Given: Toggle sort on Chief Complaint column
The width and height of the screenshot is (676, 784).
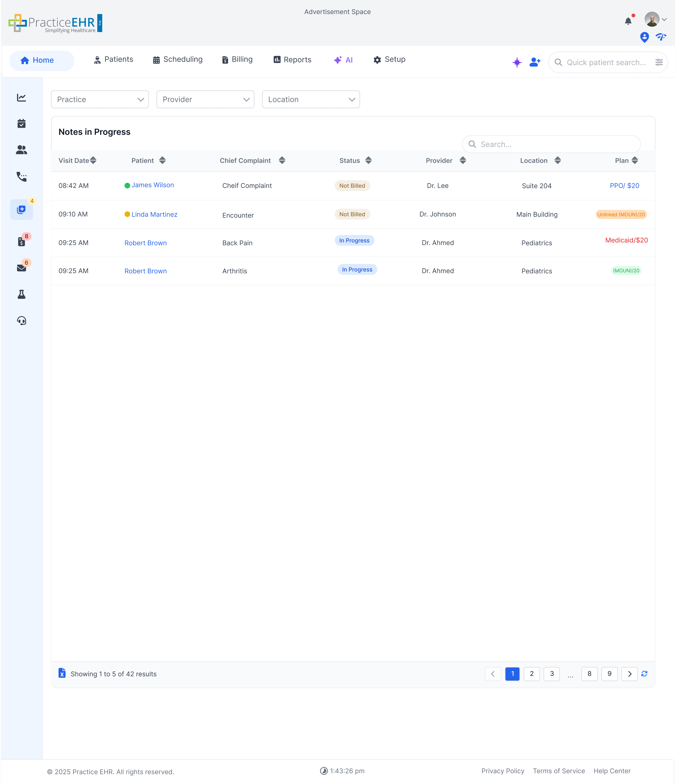Looking at the screenshot, I should pyautogui.click(x=282, y=161).
